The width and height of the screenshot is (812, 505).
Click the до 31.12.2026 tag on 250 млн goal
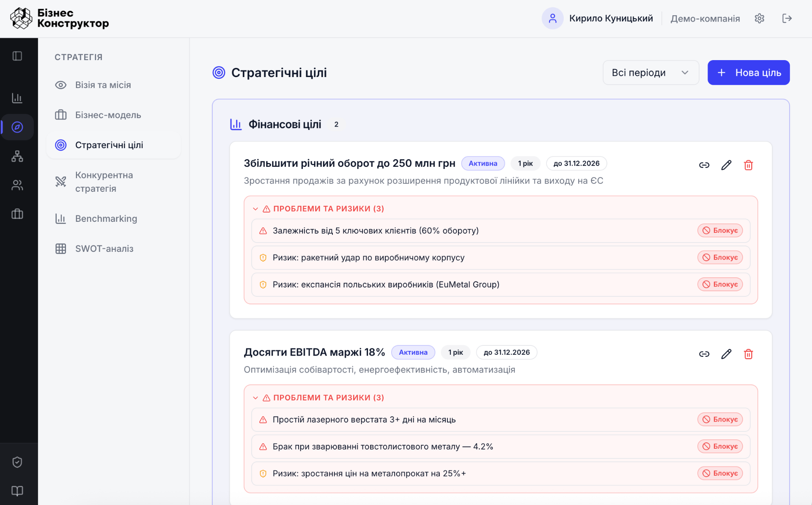[576, 163]
